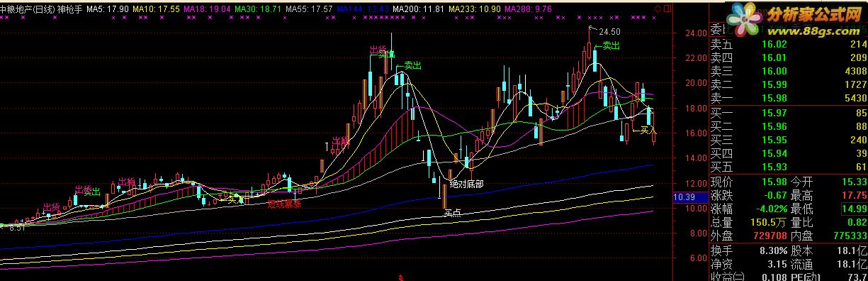Select the magenta MA18 indicator label
Viewport: 868px width, 281px height.
[x=207, y=8]
